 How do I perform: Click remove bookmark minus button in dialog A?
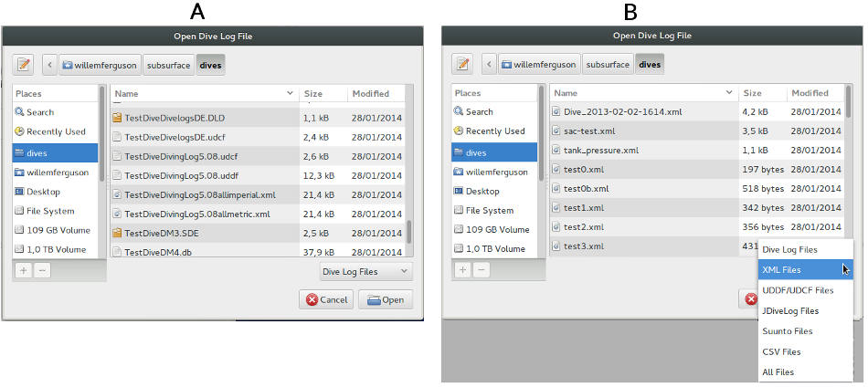click(41, 271)
